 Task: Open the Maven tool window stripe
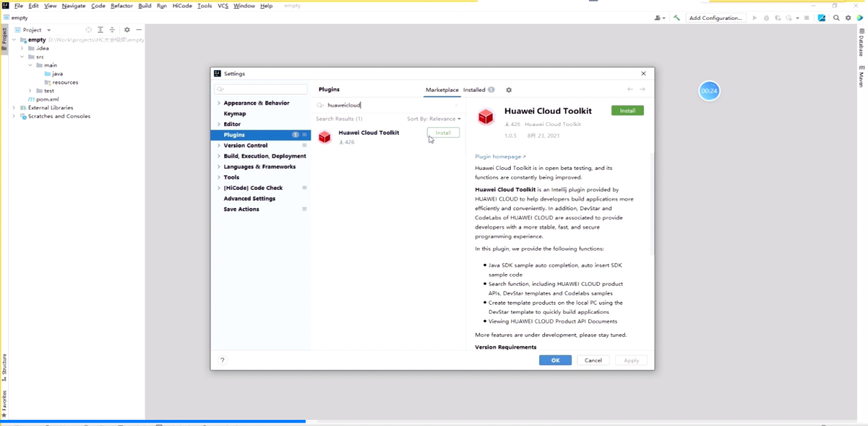(862, 76)
